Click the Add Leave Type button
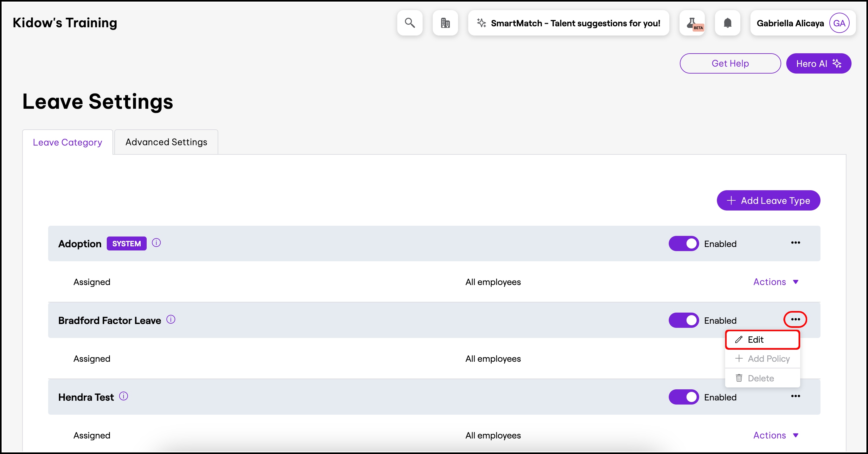 (768, 201)
